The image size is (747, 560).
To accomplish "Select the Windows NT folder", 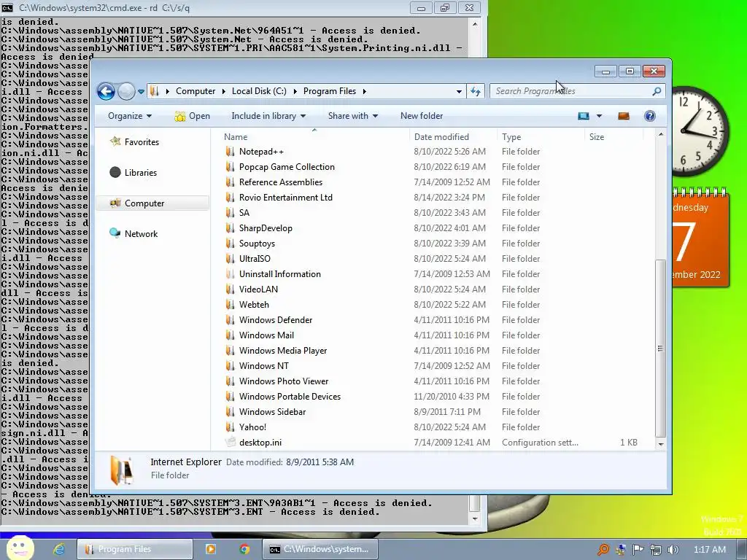I will [263, 366].
